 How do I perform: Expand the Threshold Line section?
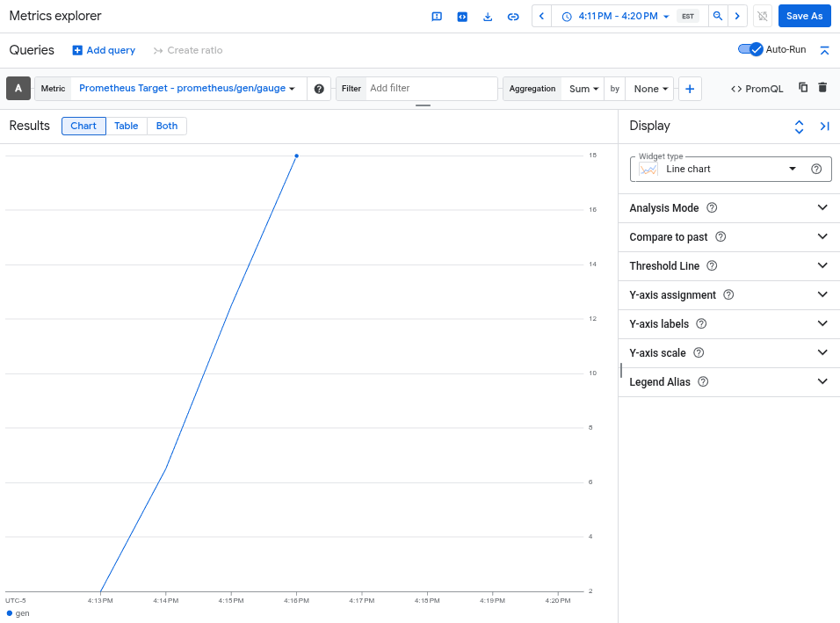[728, 265]
